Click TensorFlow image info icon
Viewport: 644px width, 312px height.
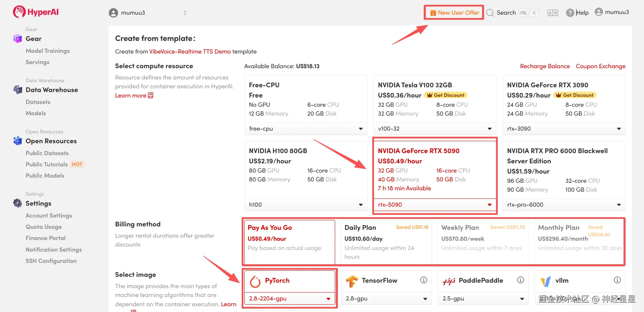tap(424, 280)
